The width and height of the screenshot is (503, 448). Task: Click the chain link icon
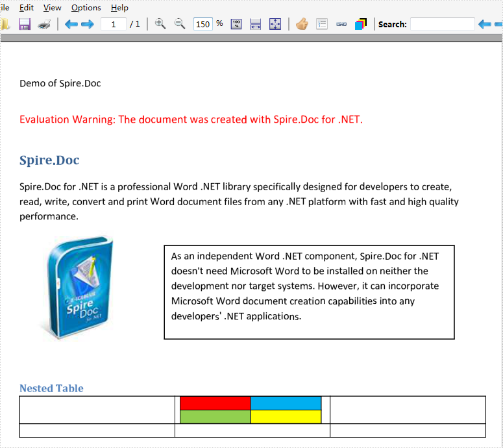pyautogui.click(x=341, y=24)
